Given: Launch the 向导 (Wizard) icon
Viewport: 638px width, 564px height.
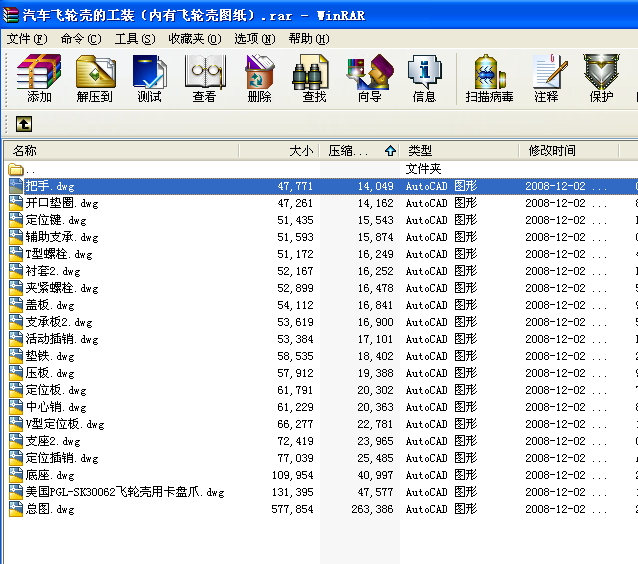Looking at the screenshot, I should 369,79.
